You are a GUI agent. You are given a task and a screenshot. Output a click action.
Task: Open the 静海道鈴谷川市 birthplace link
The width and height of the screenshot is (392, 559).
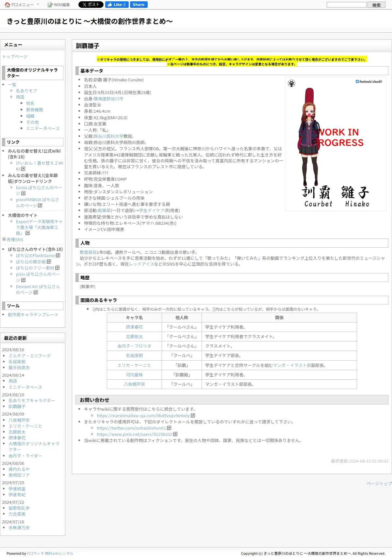tap(108, 99)
